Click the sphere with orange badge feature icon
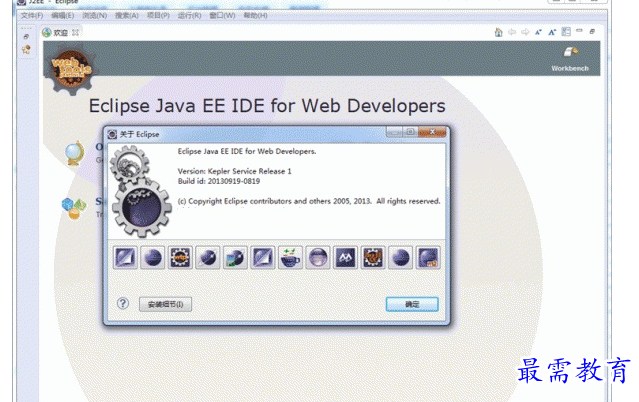Image resolution: width=639 pixels, height=402 pixels. (x=428, y=258)
